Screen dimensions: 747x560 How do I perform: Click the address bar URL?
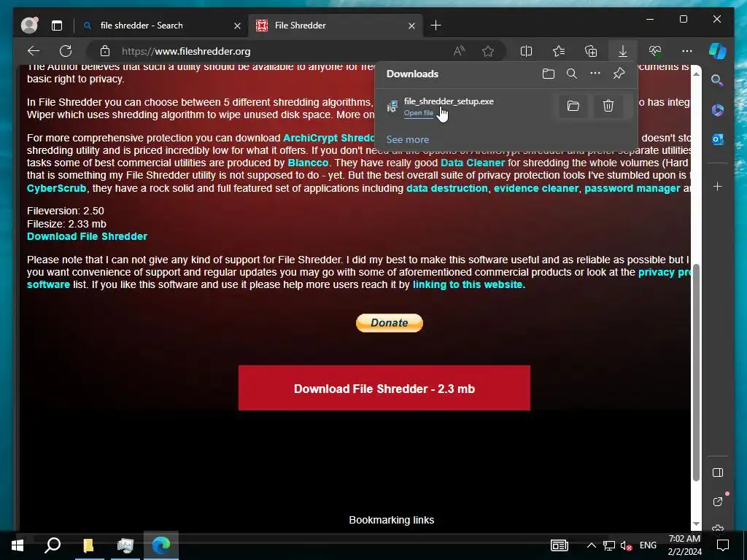186,51
